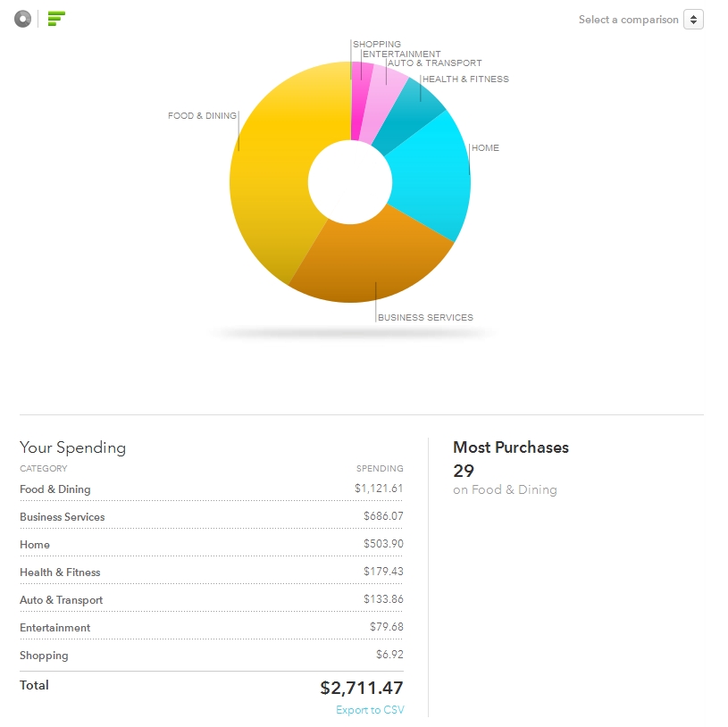Click the HEALTH & FITNESS chart label
This screenshot has height=727, width=728.
(x=465, y=79)
